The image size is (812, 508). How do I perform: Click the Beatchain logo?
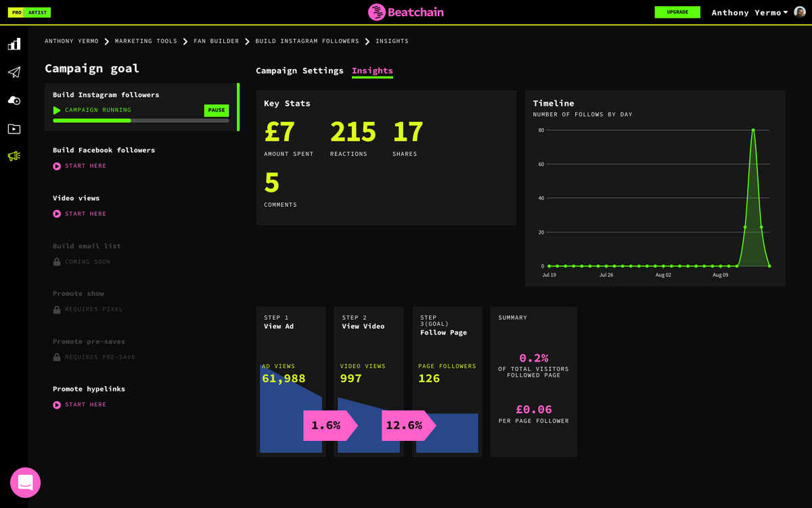click(x=406, y=12)
